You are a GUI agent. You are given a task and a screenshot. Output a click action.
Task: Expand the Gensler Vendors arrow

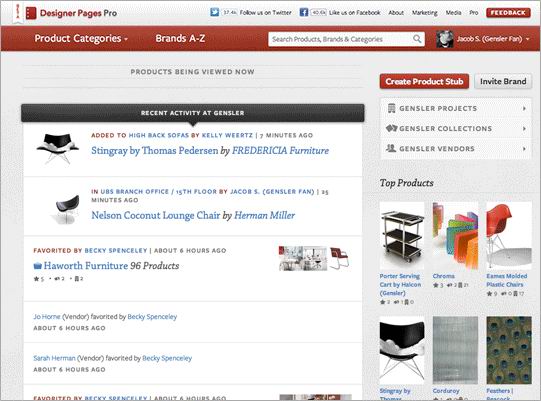pyautogui.click(x=524, y=149)
